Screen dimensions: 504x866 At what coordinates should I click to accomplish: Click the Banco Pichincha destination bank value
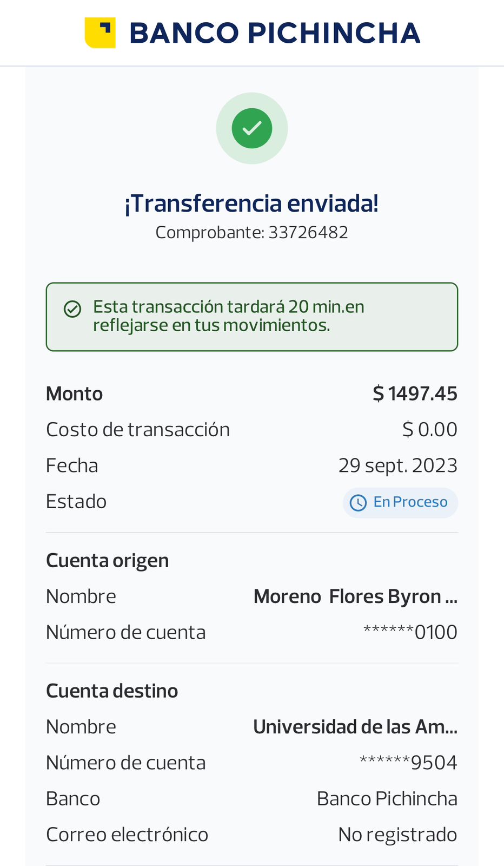pos(387,799)
